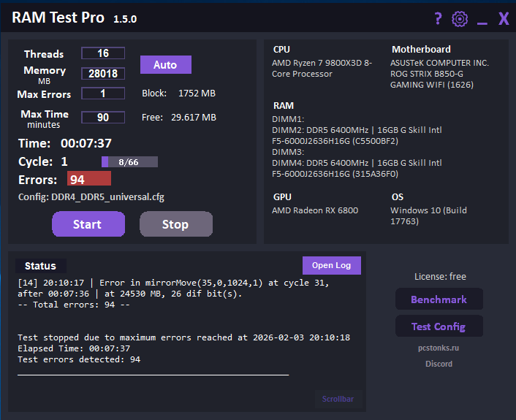This screenshot has height=420, width=516.
Task: Click the GPU AMD Radeon RX 6800 text
Action: [x=315, y=210]
